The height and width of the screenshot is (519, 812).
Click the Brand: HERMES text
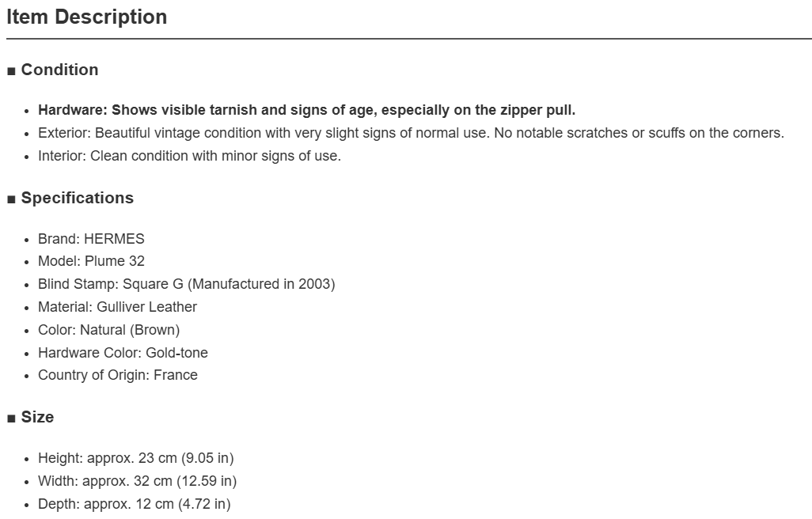click(91, 239)
